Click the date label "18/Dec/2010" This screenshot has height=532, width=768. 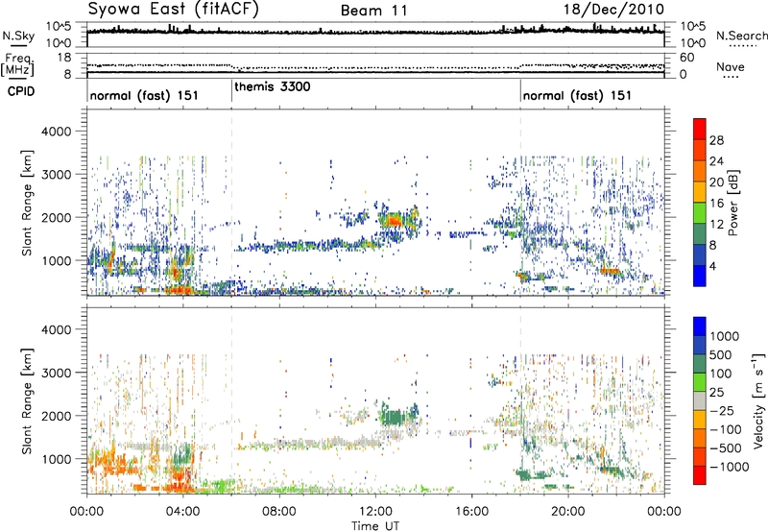pyautogui.click(x=614, y=10)
